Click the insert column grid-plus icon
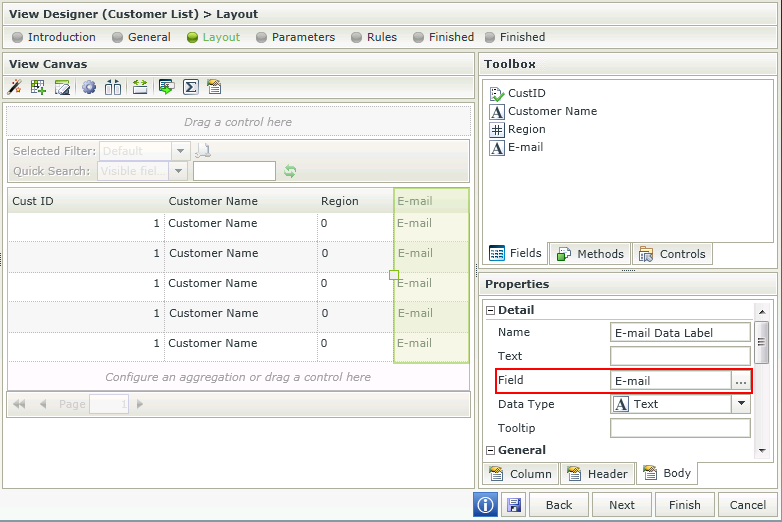The image size is (782, 522). 38,87
